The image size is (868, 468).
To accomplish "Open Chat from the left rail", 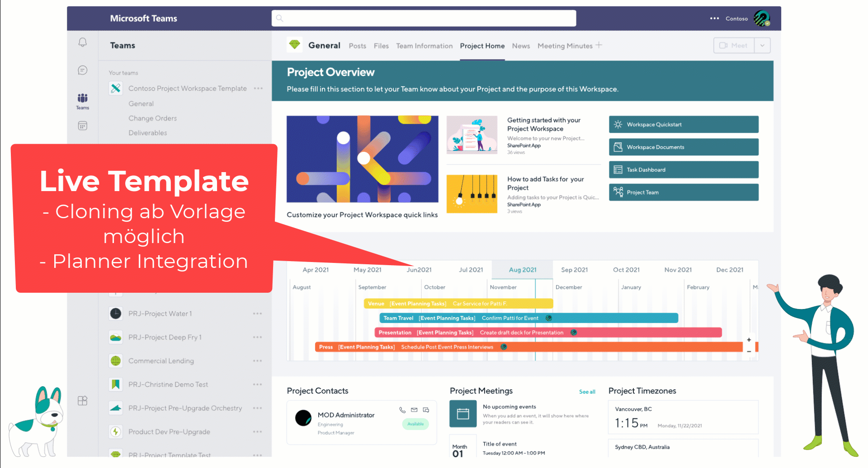I will pyautogui.click(x=82, y=70).
